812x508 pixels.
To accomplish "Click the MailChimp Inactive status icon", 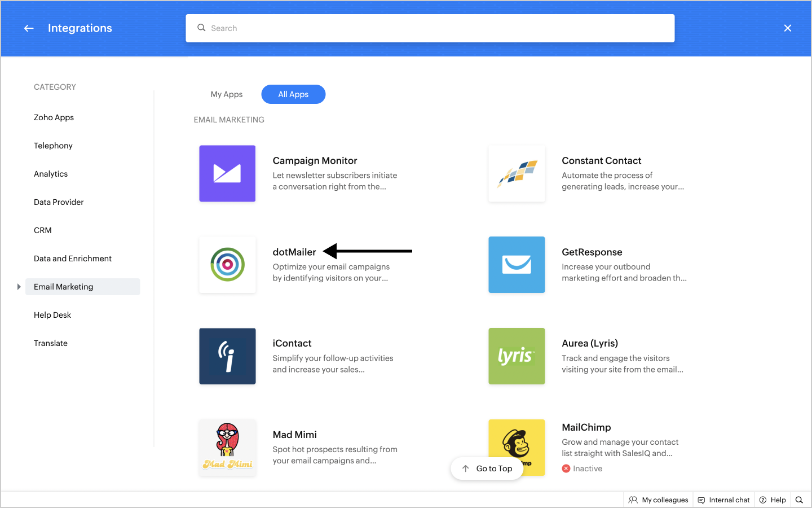I will tap(566, 468).
